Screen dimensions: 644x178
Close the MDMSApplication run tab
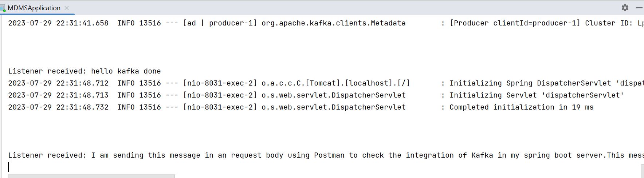coord(67,8)
